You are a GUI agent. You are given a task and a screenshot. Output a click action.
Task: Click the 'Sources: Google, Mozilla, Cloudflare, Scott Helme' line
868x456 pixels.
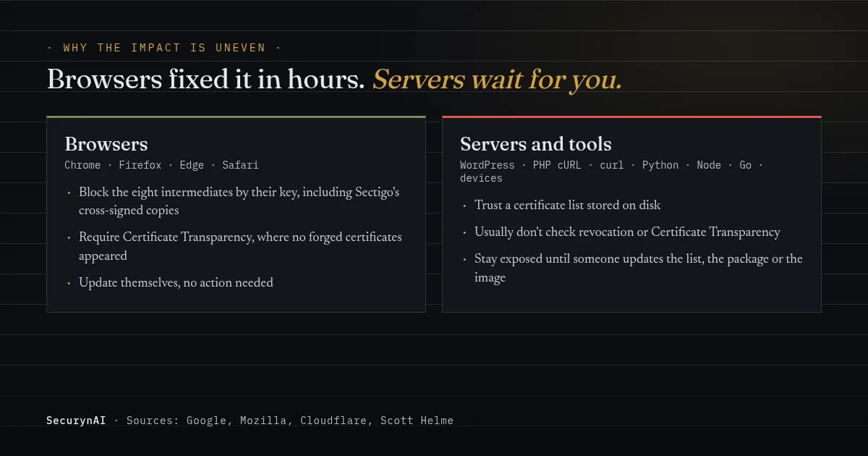coord(290,420)
